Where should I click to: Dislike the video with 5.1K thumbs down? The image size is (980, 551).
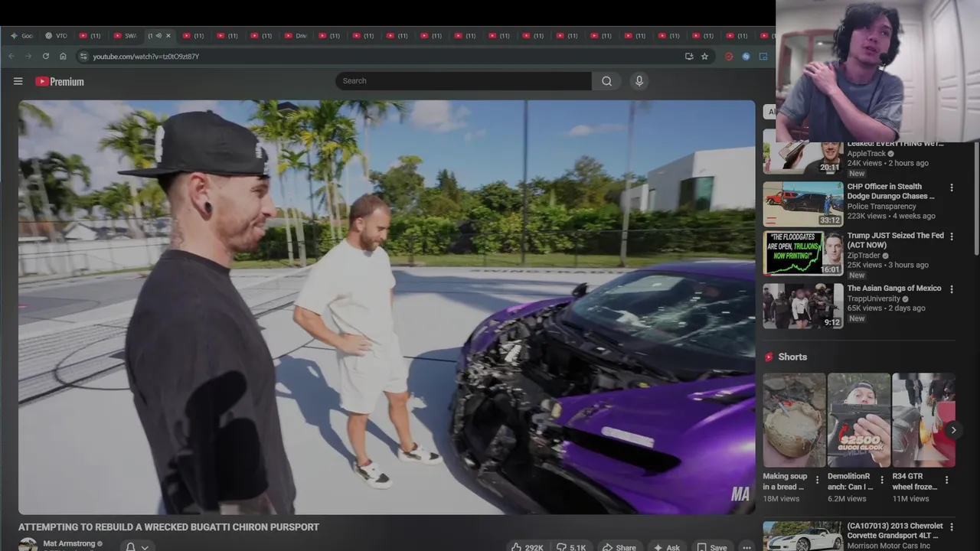pos(571,547)
